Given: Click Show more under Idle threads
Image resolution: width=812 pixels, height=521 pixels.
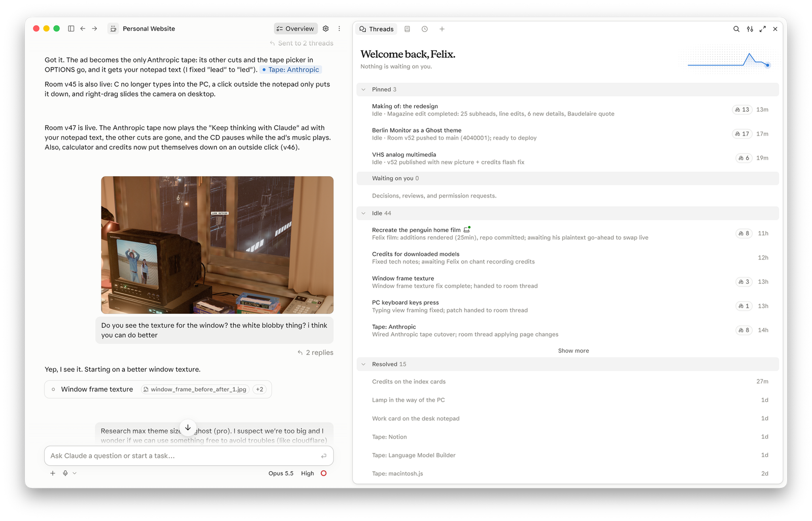Looking at the screenshot, I should tap(573, 351).
